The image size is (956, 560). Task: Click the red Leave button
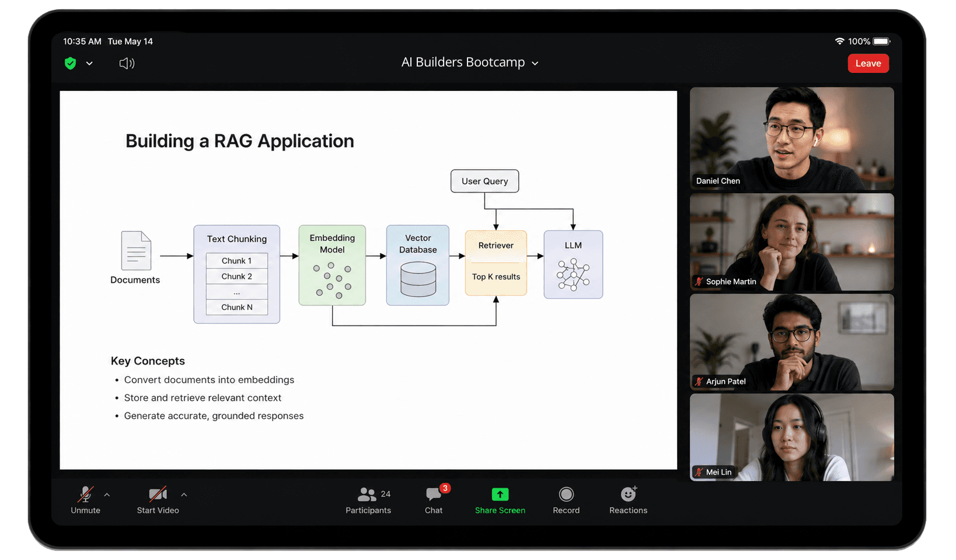point(868,64)
